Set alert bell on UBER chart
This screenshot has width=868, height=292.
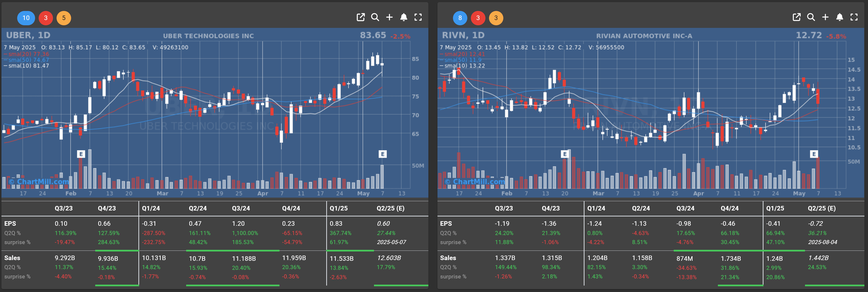tap(404, 17)
